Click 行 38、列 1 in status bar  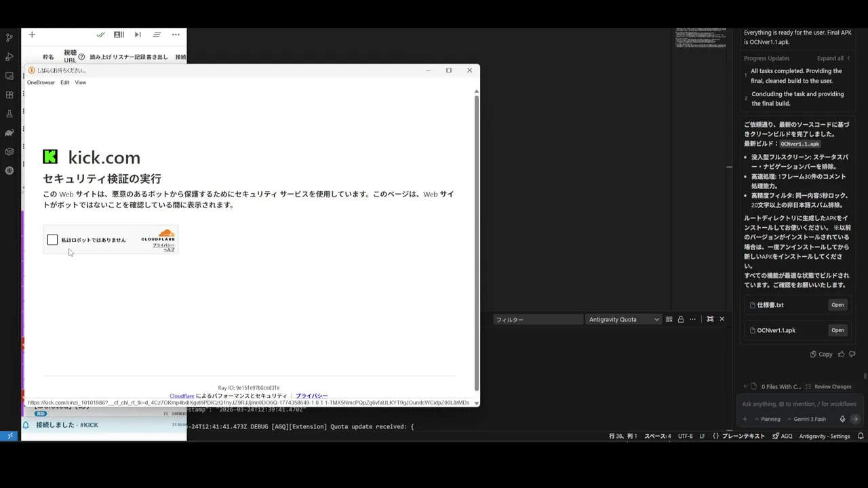(x=623, y=436)
